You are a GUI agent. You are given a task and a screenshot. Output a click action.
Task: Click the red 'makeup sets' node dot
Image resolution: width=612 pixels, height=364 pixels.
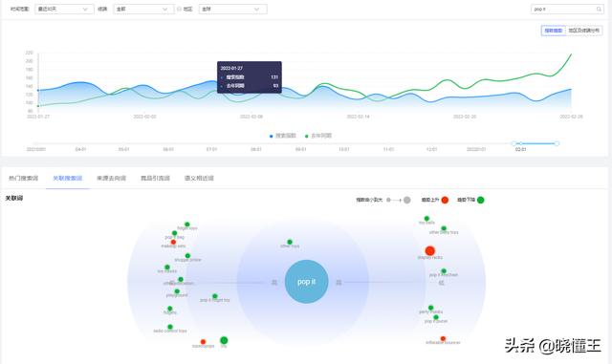pos(173,243)
